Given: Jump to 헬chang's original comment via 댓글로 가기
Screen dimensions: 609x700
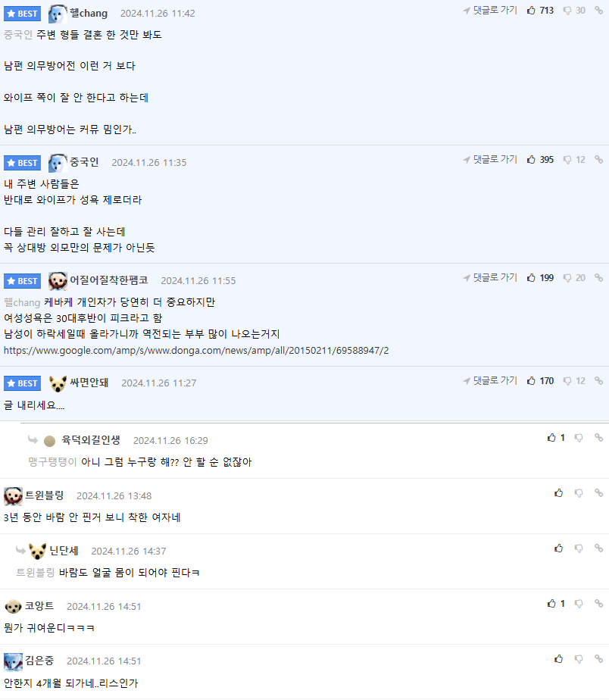Looking at the screenshot, I should coord(490,11).
